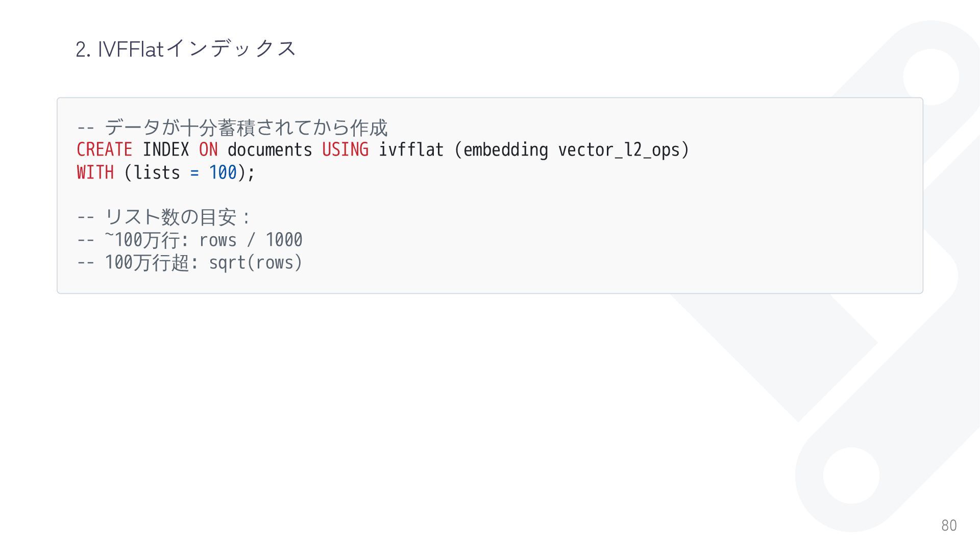Image resolution: width=980 pixels, height=551 pixels.
Task: Click the INDEX keyword in the code block
Action: (x=165, y=150)
